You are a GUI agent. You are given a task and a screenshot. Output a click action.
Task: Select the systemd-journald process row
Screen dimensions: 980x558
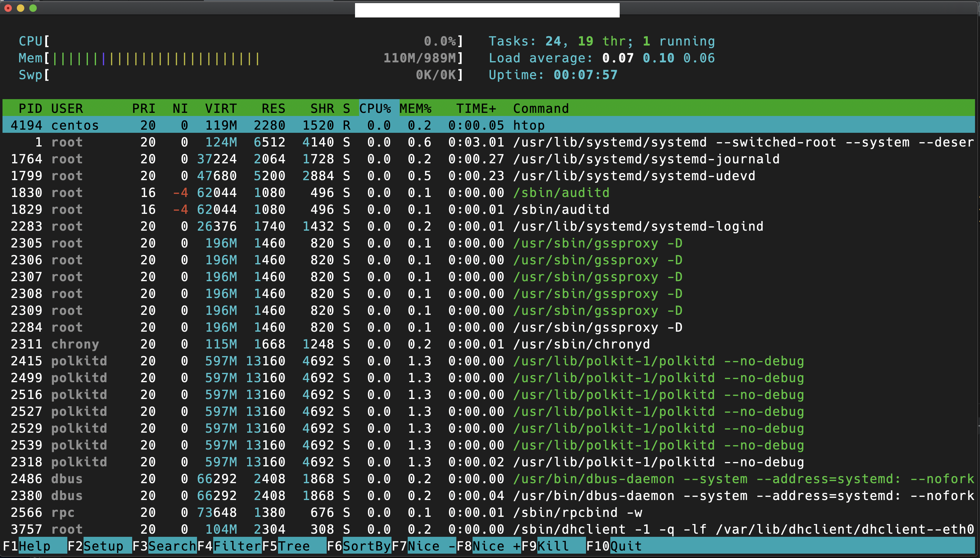pos(646,159)
